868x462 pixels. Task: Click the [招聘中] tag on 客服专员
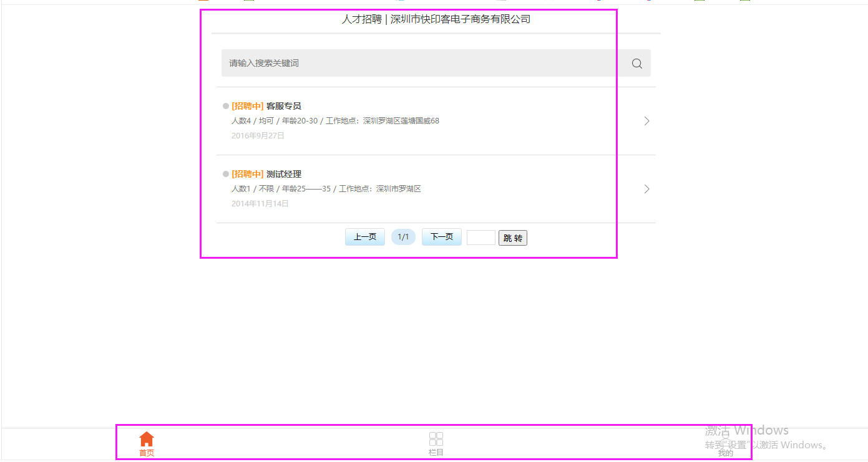(x=248, y=106)
